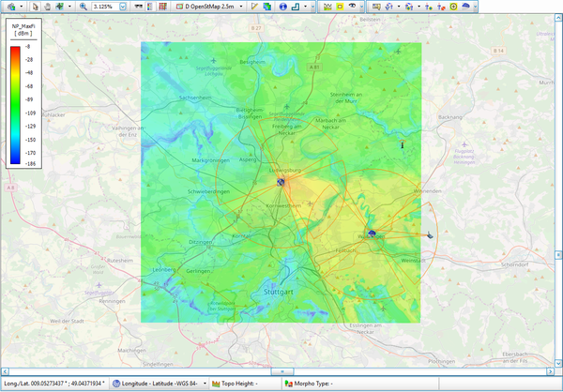Expand the zoom percentage combo box arrow
This screenshot has height=392, width=563.
tap(123, 7)
